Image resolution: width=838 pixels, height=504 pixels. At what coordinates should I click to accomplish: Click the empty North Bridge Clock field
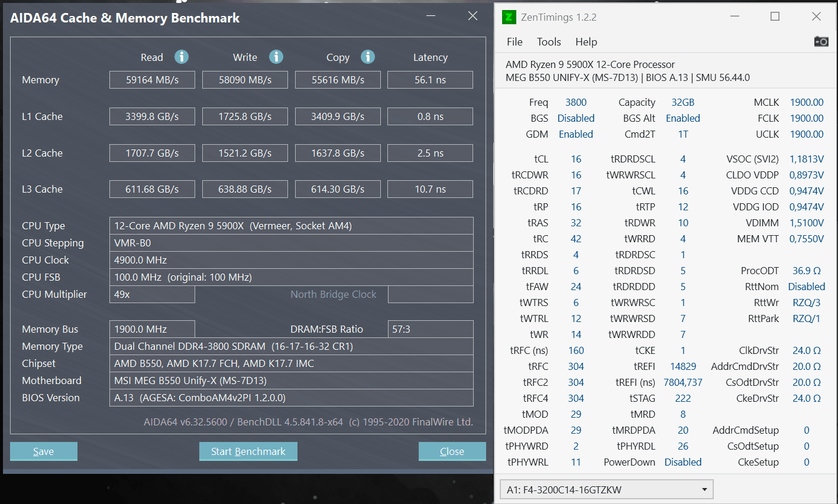[x=431, y=294]
